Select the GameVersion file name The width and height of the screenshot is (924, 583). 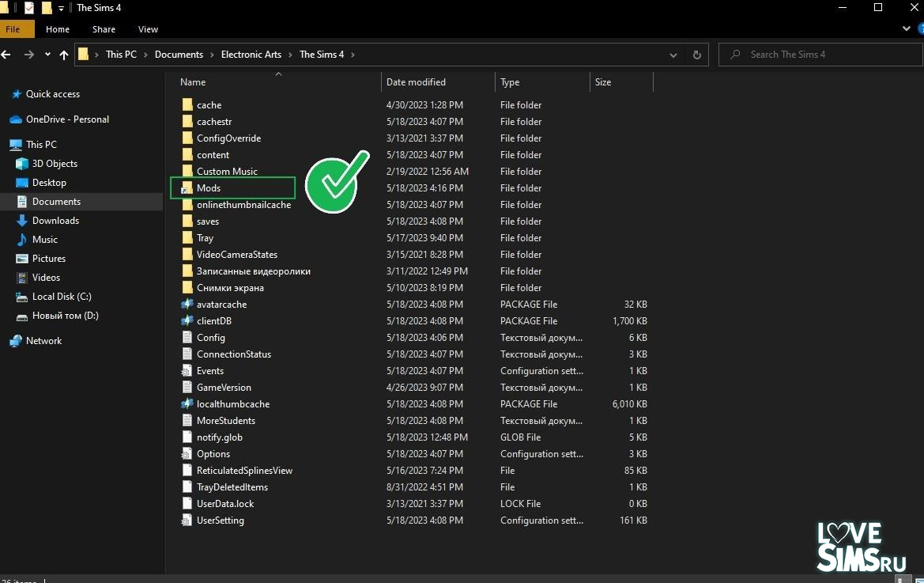pos(224,388)
